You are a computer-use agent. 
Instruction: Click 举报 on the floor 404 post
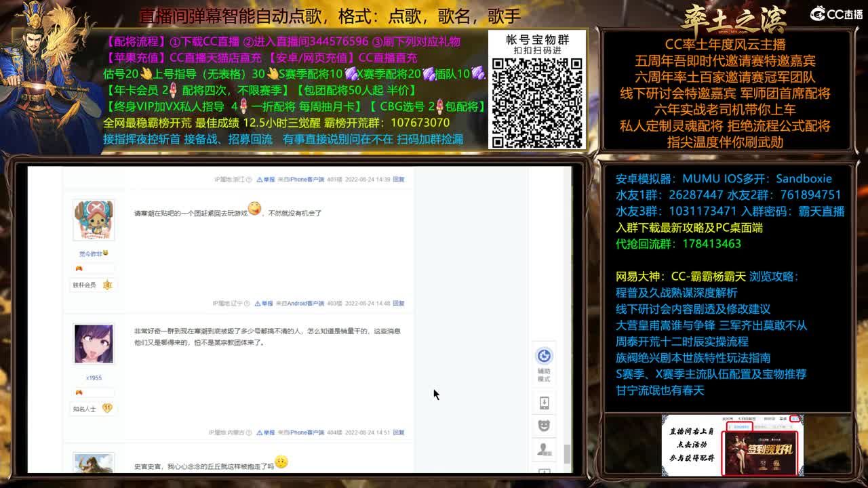266,432
